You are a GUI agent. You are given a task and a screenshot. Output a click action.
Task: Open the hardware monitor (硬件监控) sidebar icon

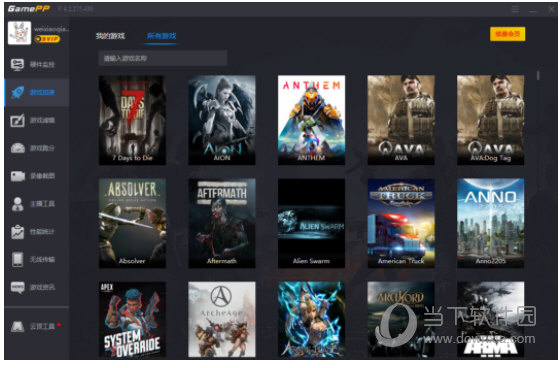pyautogui.click(x=17, y=64)
